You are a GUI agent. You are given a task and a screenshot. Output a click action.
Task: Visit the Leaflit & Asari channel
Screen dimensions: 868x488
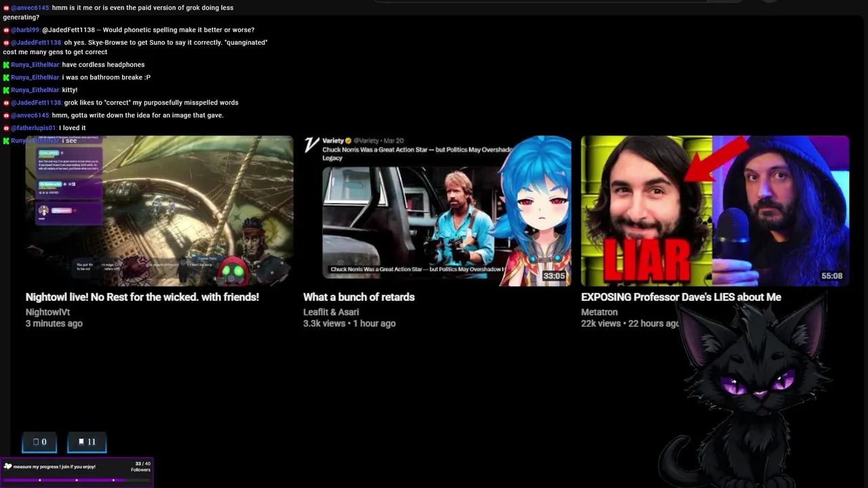pos(331,312)
